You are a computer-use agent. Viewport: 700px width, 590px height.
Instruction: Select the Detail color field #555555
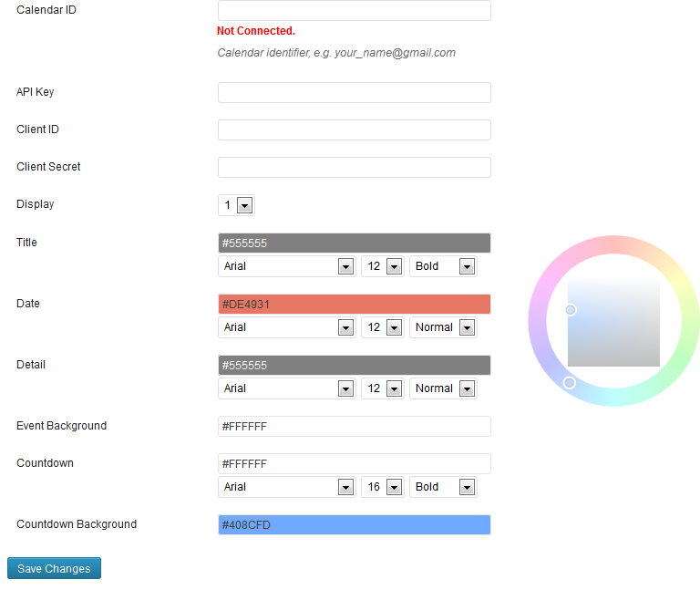tap(354, 366)
